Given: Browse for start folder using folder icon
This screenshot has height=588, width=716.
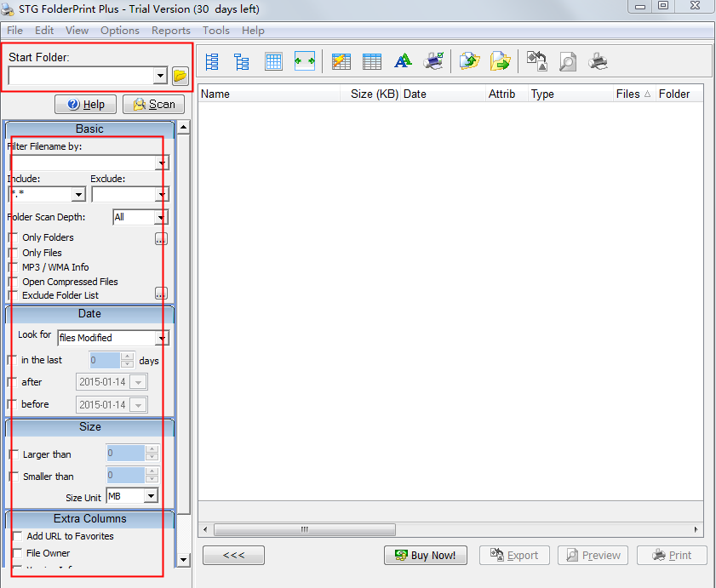Looking at the screenshot, I should (x=180, y=76).
